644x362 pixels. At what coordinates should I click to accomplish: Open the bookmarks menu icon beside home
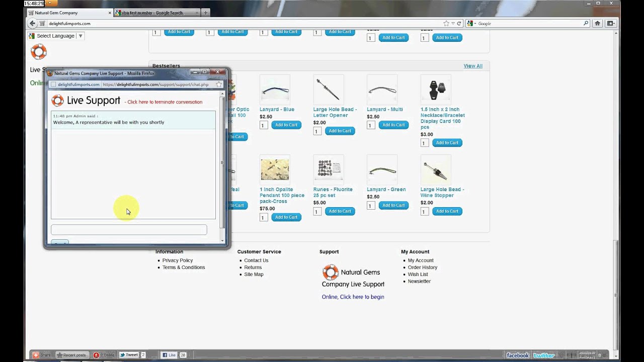pos(610,23)
